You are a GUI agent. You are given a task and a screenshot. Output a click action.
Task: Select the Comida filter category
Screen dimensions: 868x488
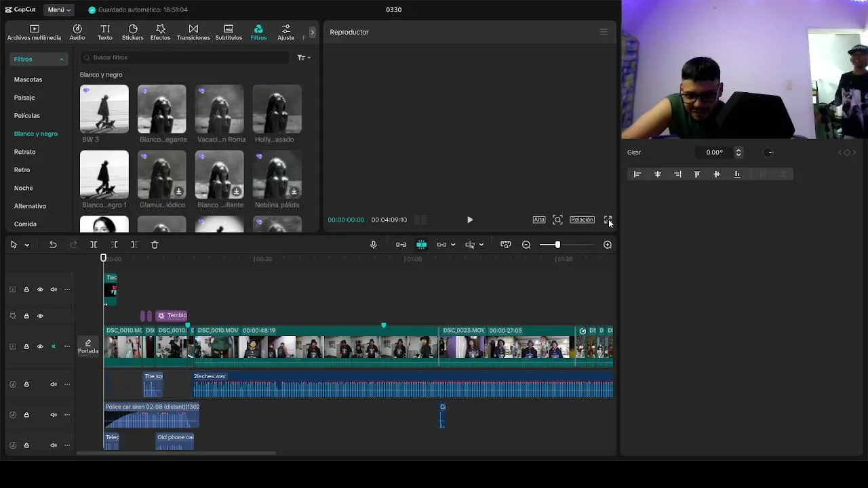tap(25, 224)
